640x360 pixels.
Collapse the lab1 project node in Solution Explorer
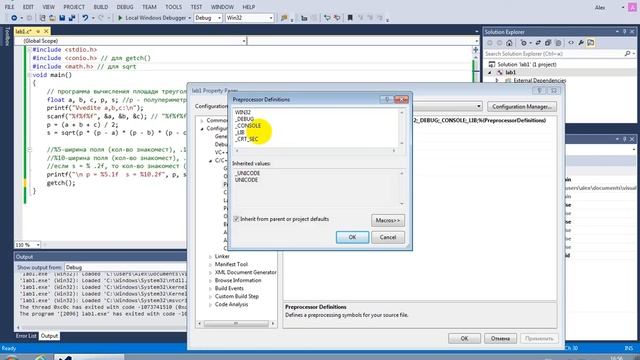490,72
